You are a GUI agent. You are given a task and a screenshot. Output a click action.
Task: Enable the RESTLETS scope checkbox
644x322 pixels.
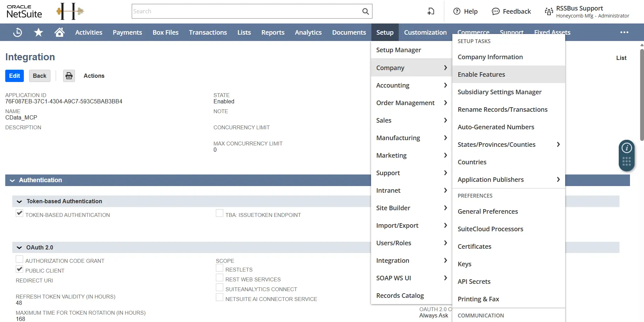(219, 267)
